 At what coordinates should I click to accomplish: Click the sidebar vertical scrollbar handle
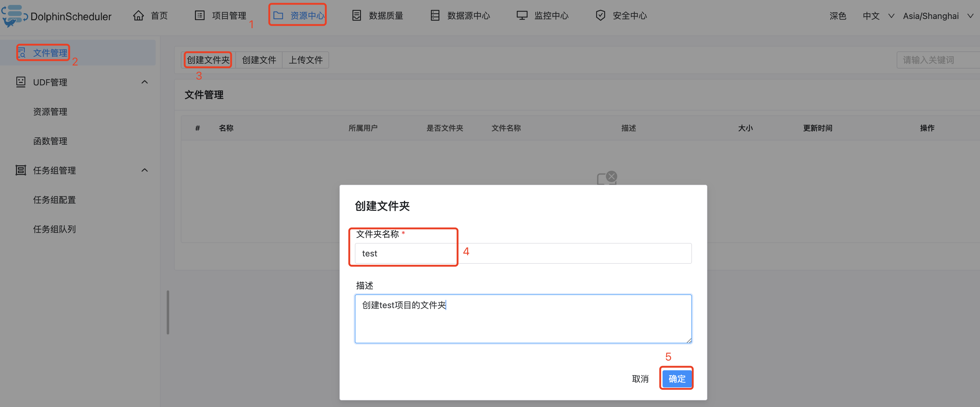coord(168,312)
